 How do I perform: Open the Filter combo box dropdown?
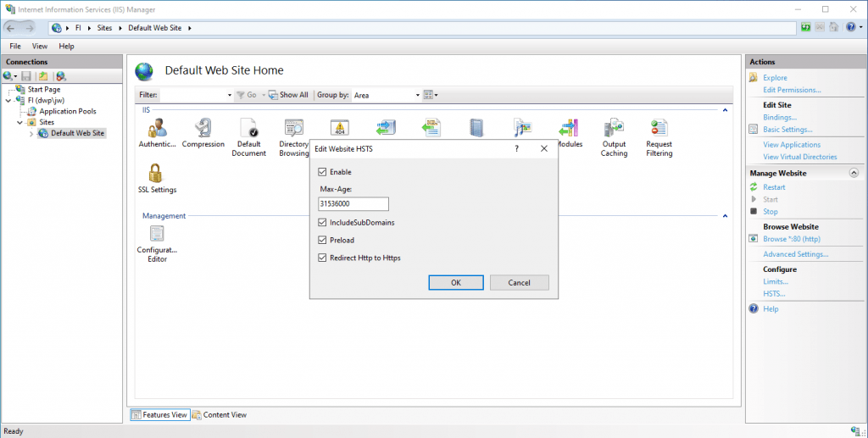[x=230, y=95]
